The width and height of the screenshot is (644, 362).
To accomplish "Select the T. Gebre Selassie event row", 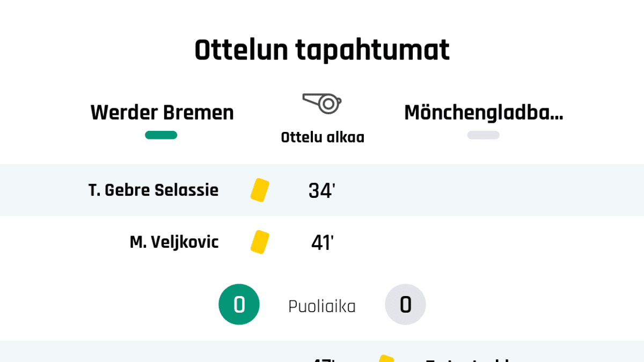I will click(322, 190).
